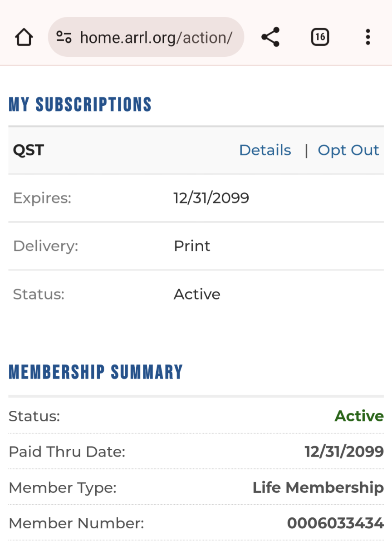Select the subscription expiry date 12/31/2099
The image size is (392, 546).
point(211,198)
